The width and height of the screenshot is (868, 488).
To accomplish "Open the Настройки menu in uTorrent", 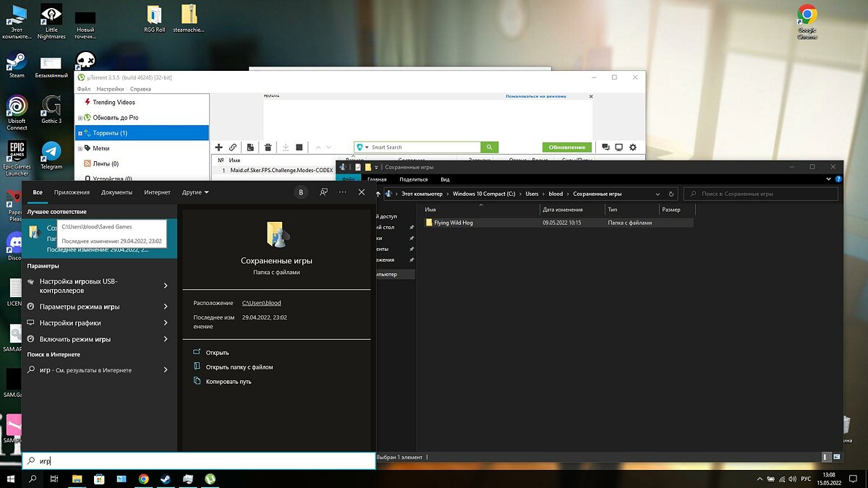I will (110, 89).
